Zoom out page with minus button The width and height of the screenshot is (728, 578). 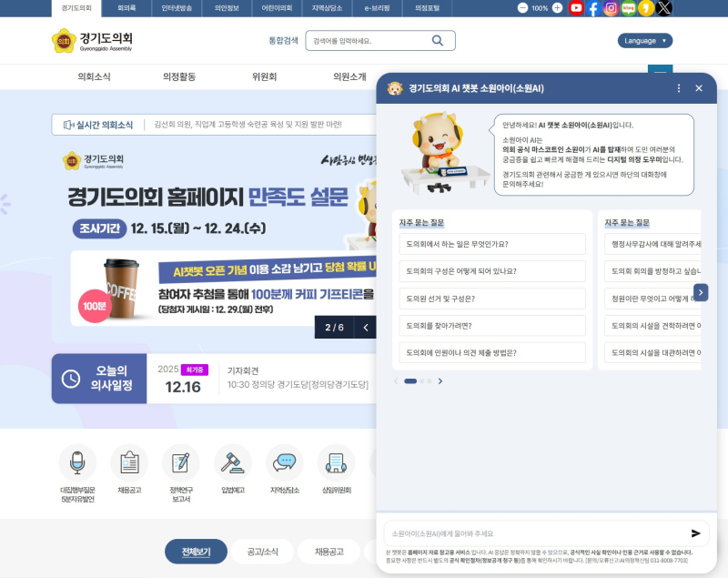click(522, 8)
